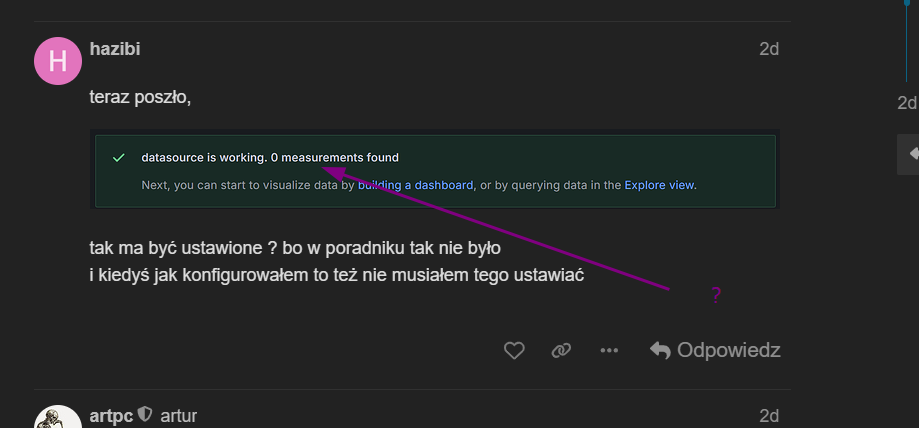The width and height of the screenshot is (919, 428).
Task: Click the 'artur' full name label
Action: tap(179, 415)
